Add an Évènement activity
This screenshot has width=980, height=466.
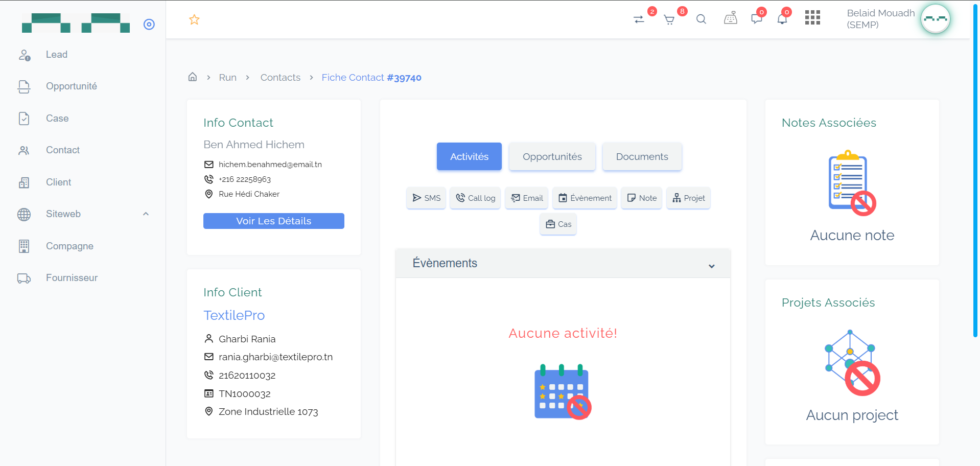585,198
